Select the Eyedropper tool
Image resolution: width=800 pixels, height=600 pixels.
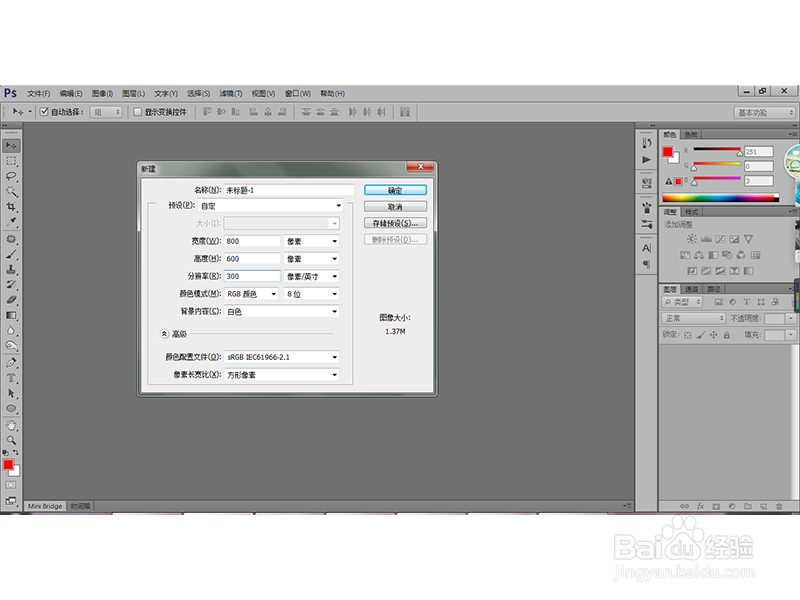(x=11, y=222)
